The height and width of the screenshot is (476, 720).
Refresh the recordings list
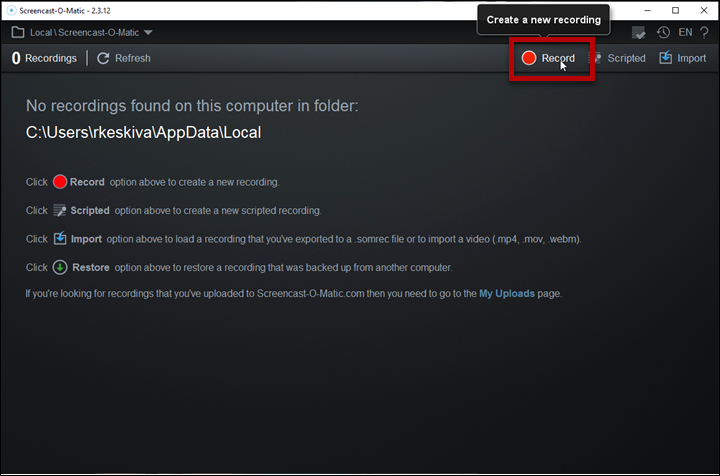pos(124,58)
